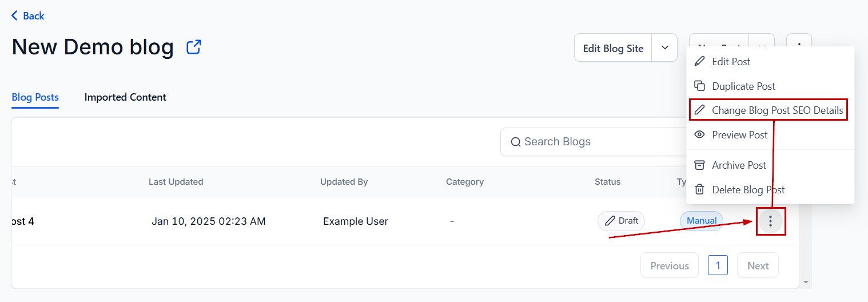Select the Blog Posts tab
Screen dimensions: 868x302
35,97
